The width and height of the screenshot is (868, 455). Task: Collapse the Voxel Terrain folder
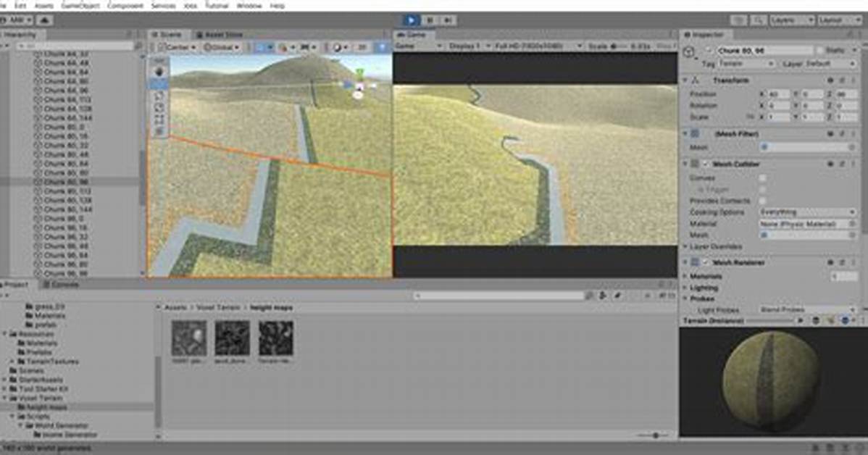coord(5,398)
